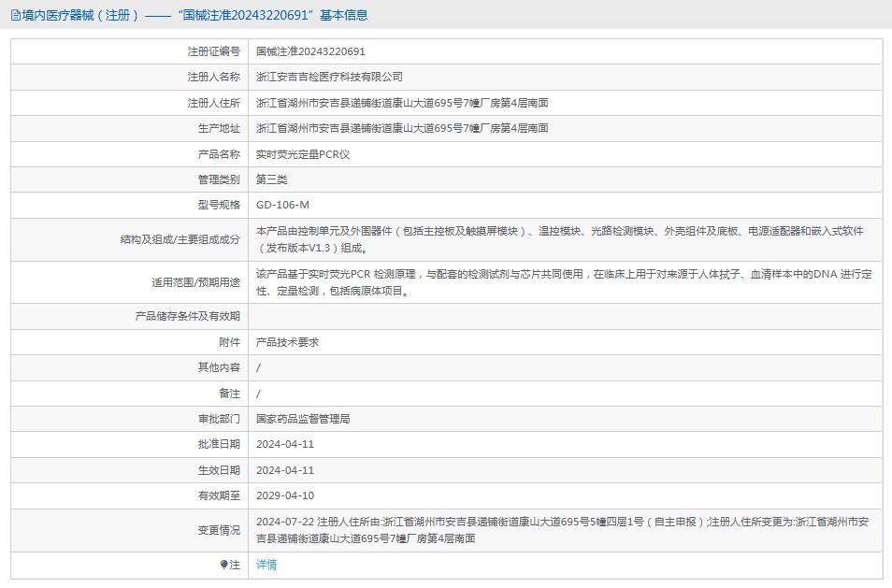This screenshot has width=892, height=588.
Task: Click the 结构及组成 description text
Action: coord(559,239)
